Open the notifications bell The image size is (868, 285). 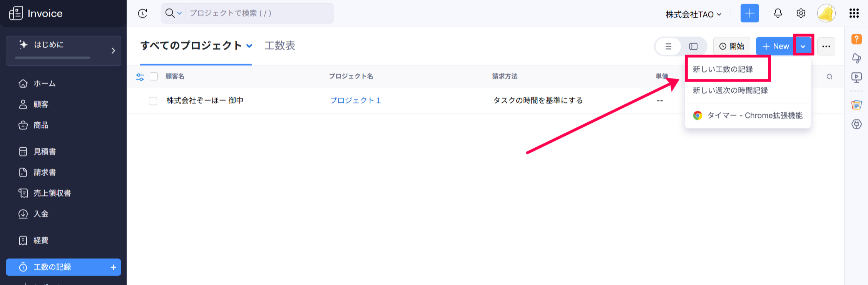[778, 13]
